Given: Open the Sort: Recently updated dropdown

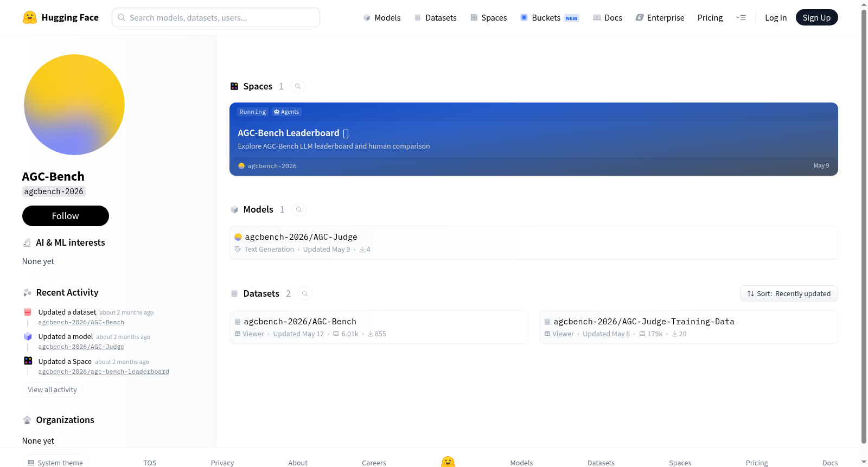Looking at the screenshot, I should pyautogui.click(x=789, y=293).
